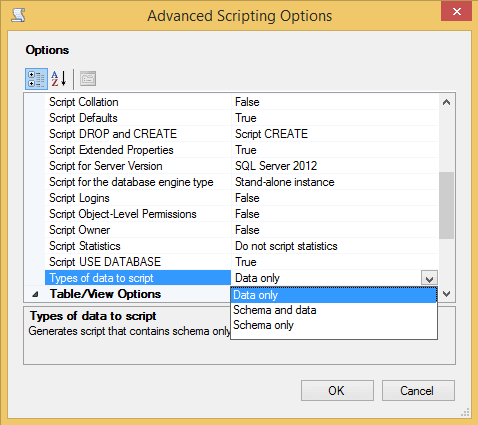
Task: Click the scrollbar down arrow
Action: 447,294
